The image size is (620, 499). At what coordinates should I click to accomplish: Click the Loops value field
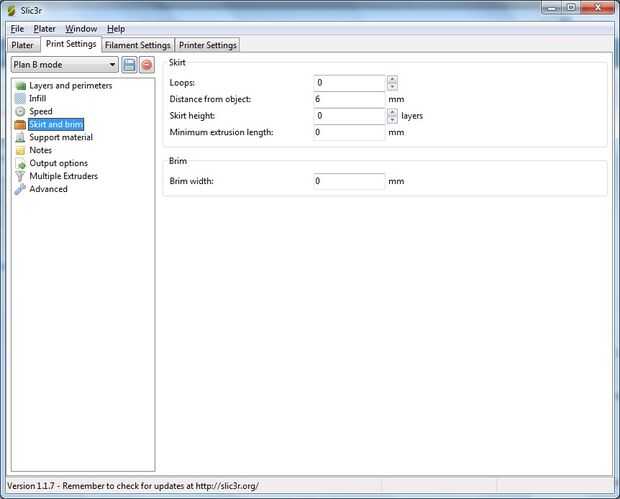[349, 83]
